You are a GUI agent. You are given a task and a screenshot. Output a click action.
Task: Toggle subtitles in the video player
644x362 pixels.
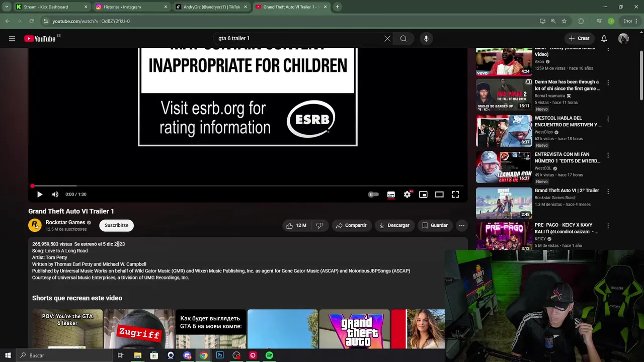(391, 194)
